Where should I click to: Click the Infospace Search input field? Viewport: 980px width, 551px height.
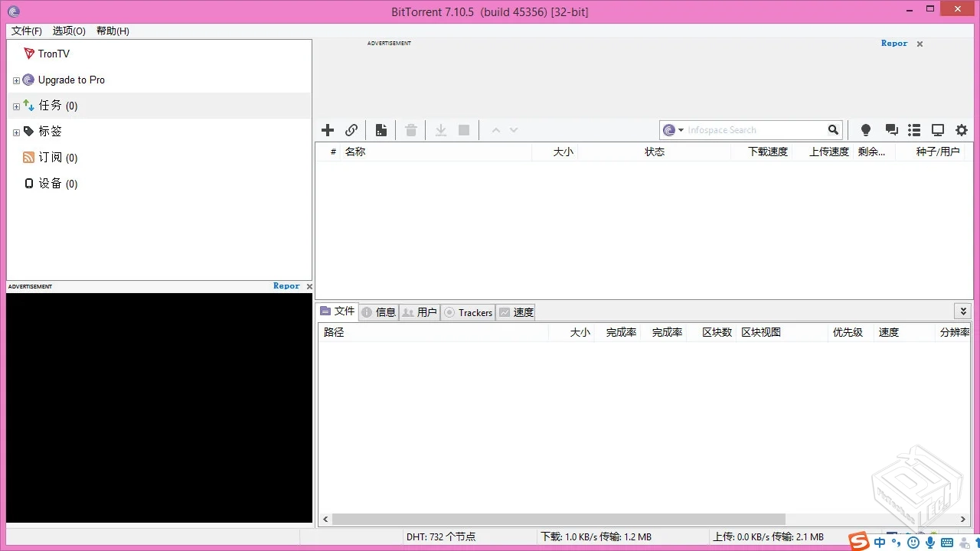coord(754,130)
